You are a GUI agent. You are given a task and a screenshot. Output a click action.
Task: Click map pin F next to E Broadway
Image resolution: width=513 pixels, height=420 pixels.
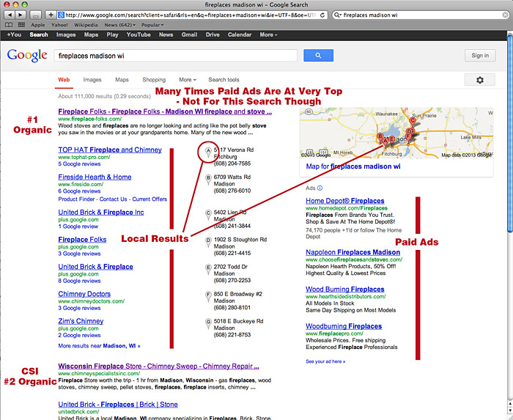click(208, 296)
